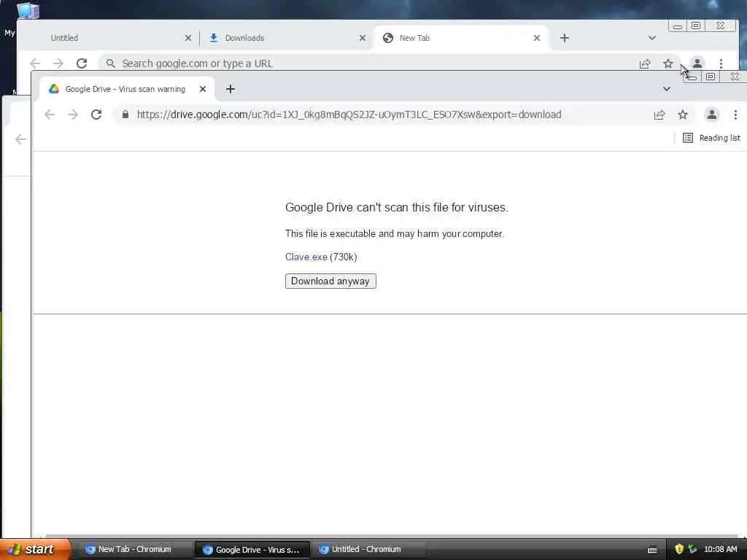The height and width of the screenshot is (560, 747).
Task: Click back arrow in New Tab window
Action: pyautogui.click(x=35, y=63)
